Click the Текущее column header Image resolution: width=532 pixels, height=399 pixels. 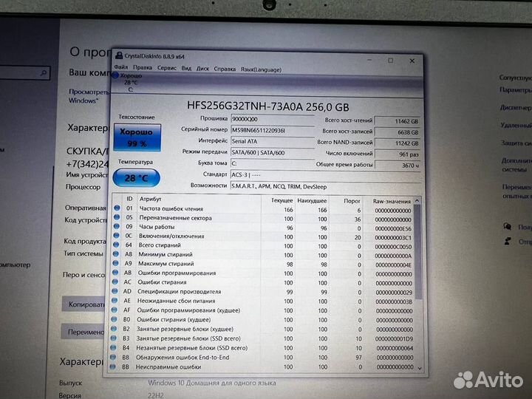282,200
